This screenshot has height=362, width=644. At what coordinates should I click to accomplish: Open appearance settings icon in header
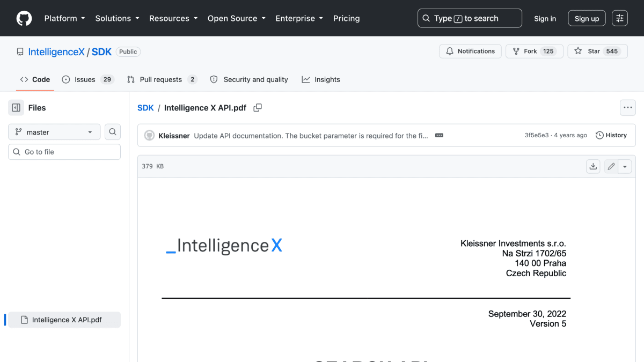tap(620, 18)
